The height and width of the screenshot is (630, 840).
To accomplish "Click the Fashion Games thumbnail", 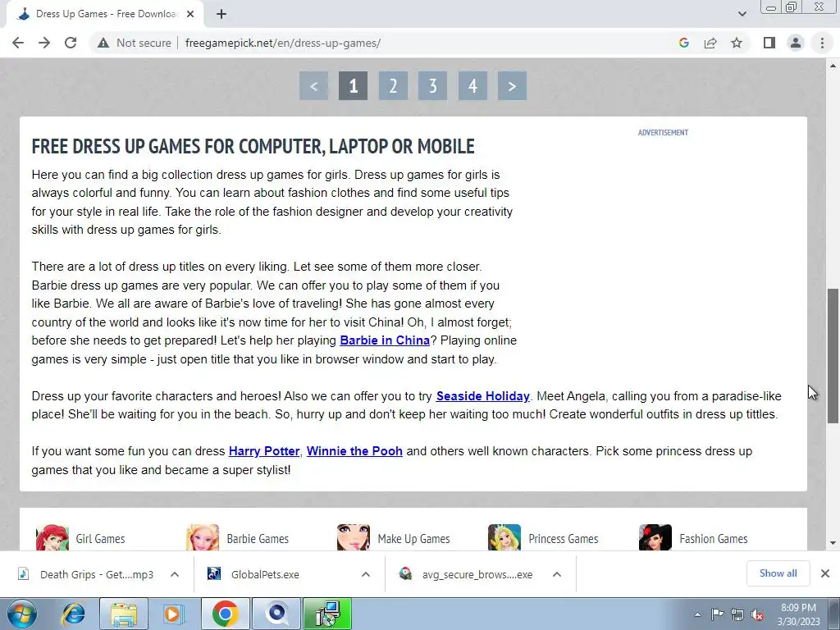I will [655, 537].
